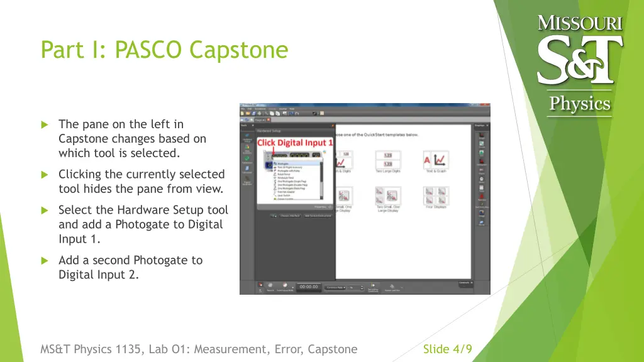The image size is (644, 362).
Task: Open the Calculator tool icon
Action: coord(247,170)
